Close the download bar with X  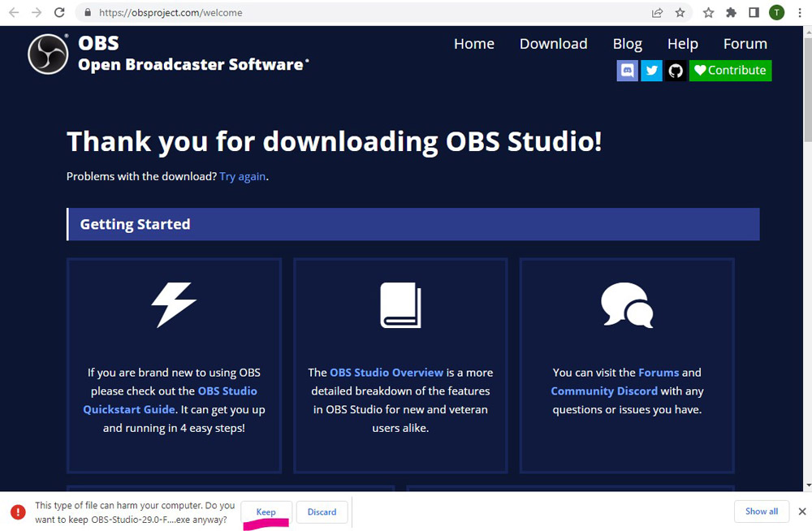coord(802,512)
